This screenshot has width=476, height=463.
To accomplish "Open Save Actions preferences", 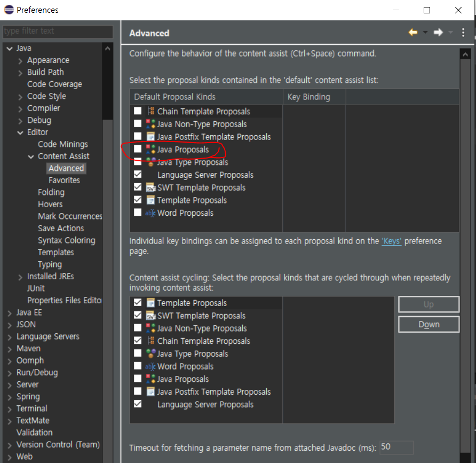I will pos(61,228).
